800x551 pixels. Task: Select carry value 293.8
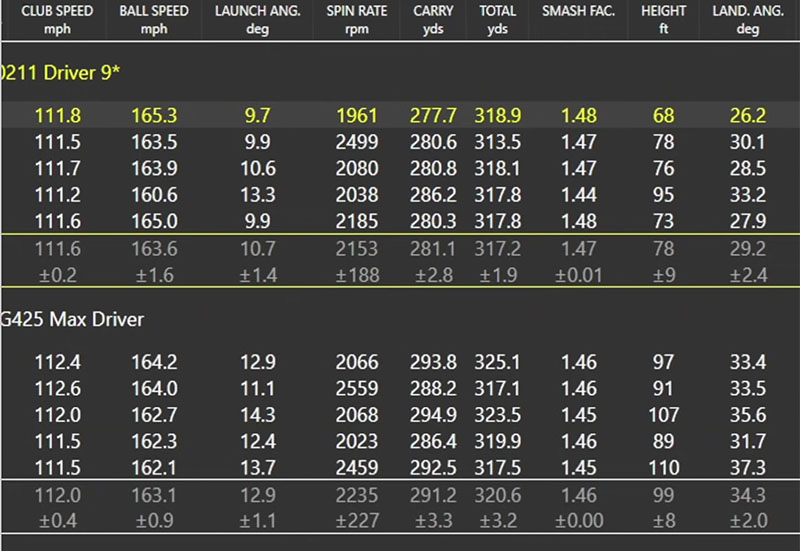(433, 362)
